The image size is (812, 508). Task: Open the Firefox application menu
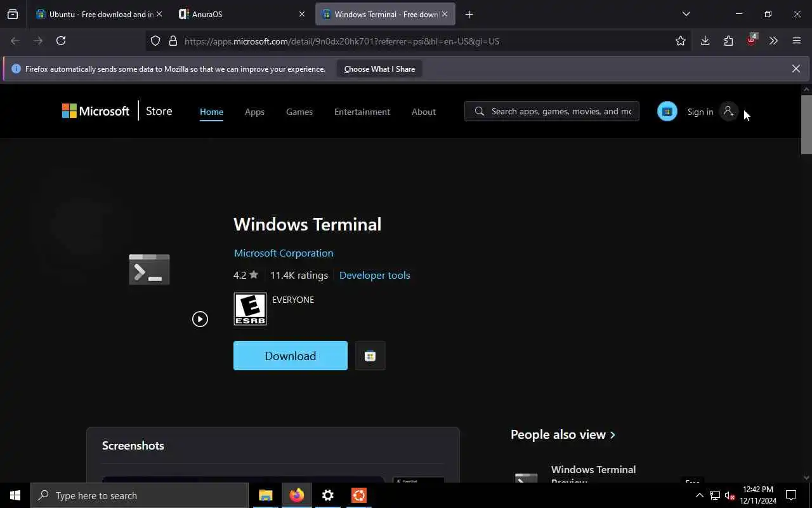(797, 41)
